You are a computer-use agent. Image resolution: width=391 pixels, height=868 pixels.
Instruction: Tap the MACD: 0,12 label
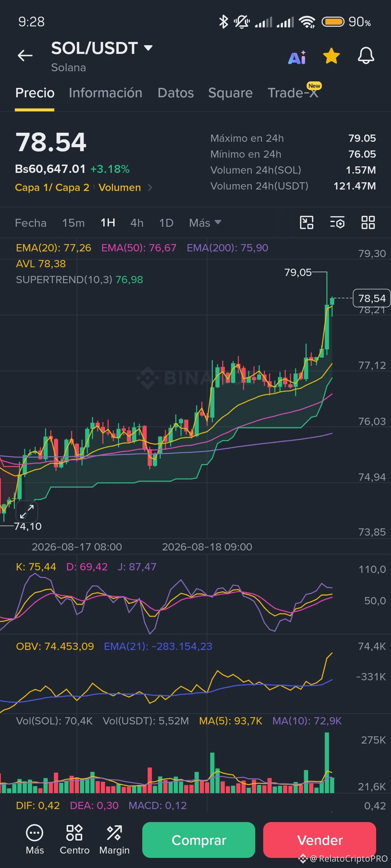click(158, 805)
